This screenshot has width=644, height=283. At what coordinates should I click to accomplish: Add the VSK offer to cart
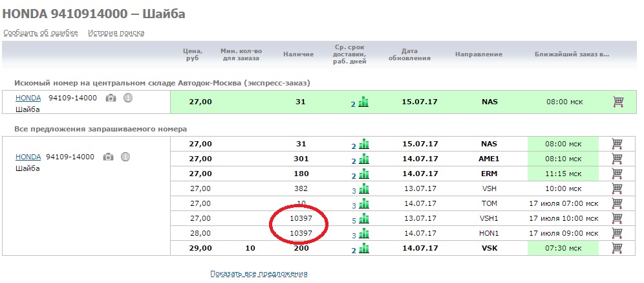coord(617,248)
